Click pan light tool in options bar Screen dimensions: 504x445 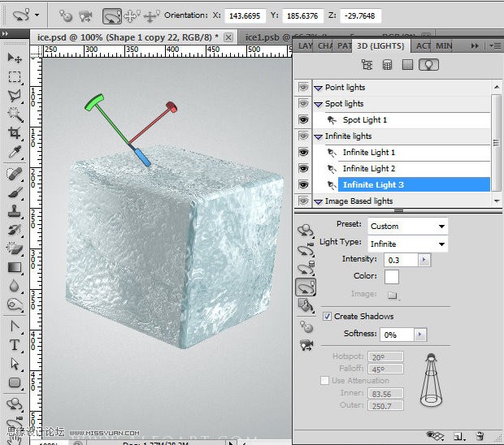[133, 16]
